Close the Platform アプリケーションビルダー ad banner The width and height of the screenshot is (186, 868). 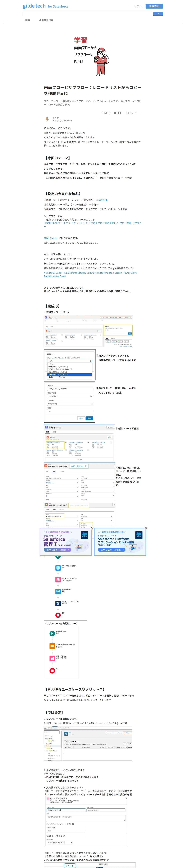(146, 528)
